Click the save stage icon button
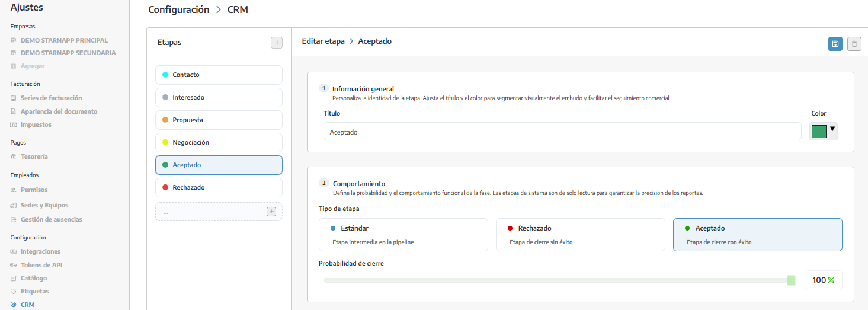 click(x=835, y=44)
